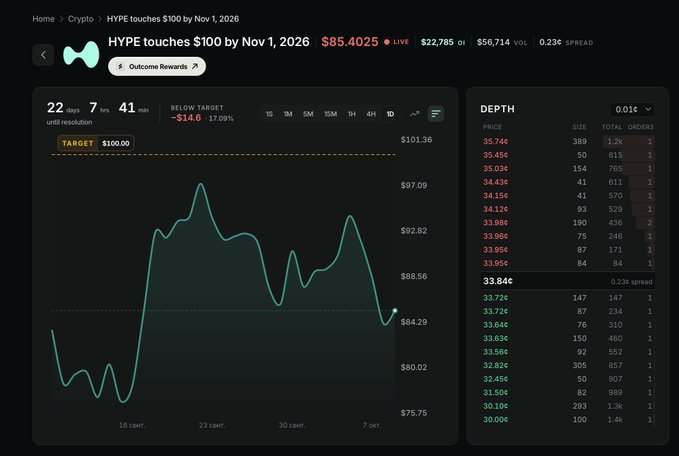Image resolution: width=679 pixels, height=456 pixels.
Task: Navigate to Home breadcrumb
Action: coord(43,19)
